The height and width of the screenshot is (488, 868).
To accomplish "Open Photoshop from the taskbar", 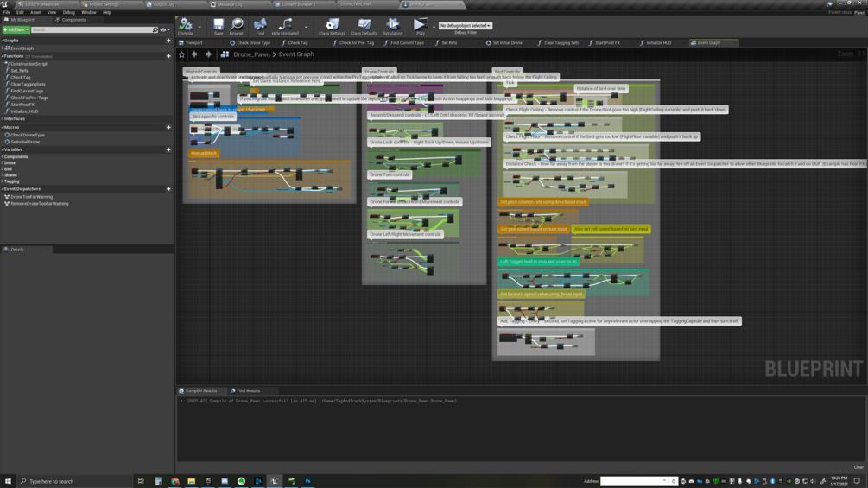I will pyautogui.click(x=307, y=481).
